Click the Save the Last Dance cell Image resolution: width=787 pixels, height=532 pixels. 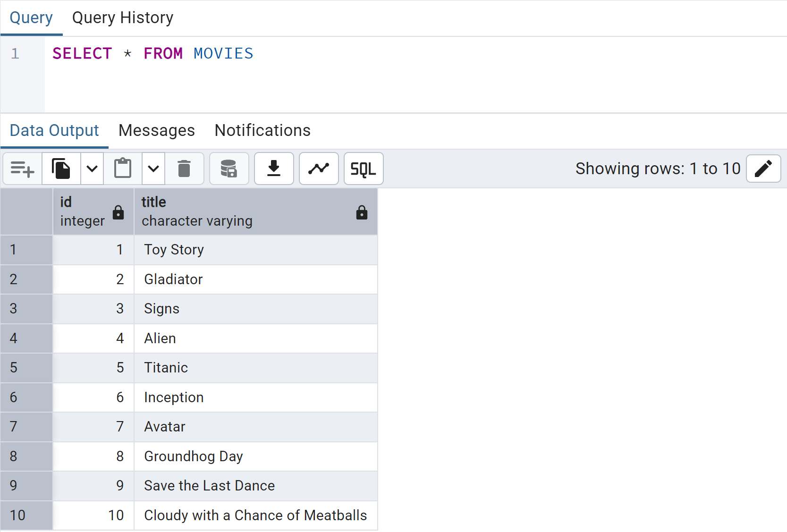(x=256, y=486)
